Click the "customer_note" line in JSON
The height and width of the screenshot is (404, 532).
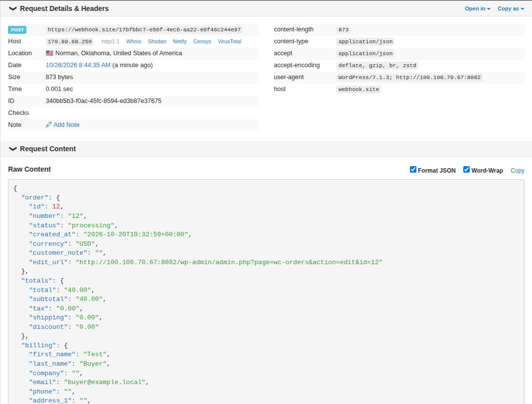[x=68, y=253]
